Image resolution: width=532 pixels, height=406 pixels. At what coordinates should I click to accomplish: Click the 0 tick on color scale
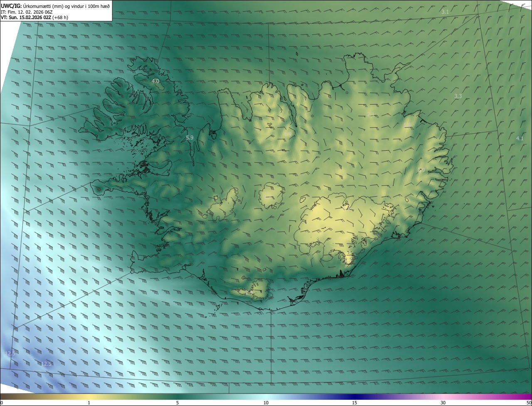tap(1, 403)
